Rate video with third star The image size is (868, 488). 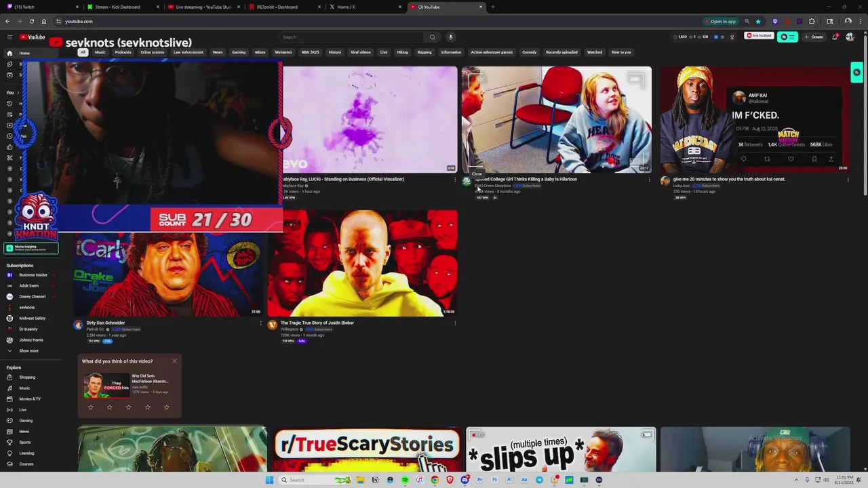(129, 407)
